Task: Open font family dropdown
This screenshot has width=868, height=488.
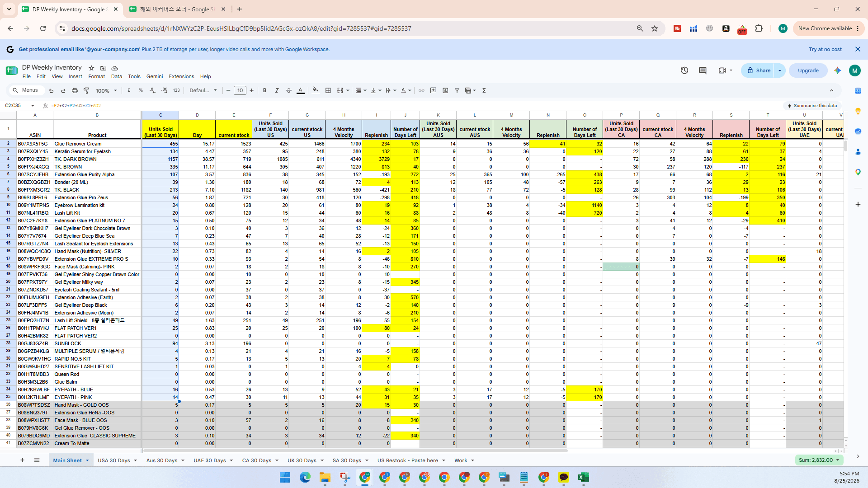Action: (x=203, y=90)
